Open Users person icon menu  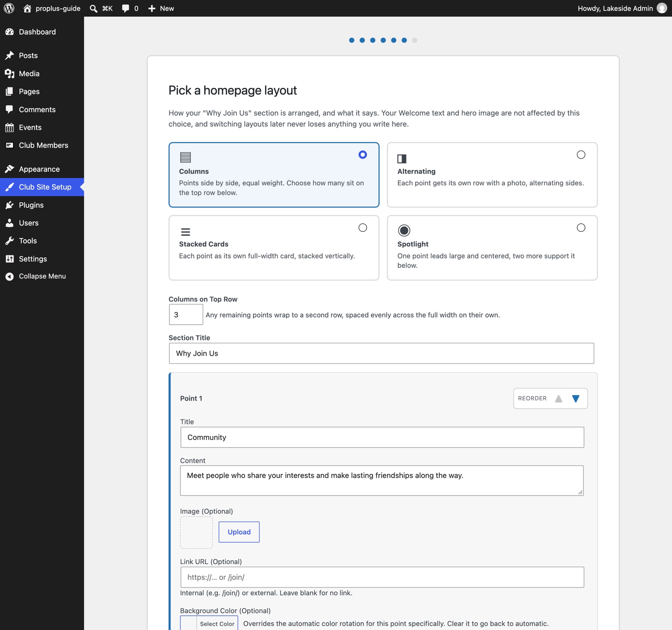coord(10,223)
